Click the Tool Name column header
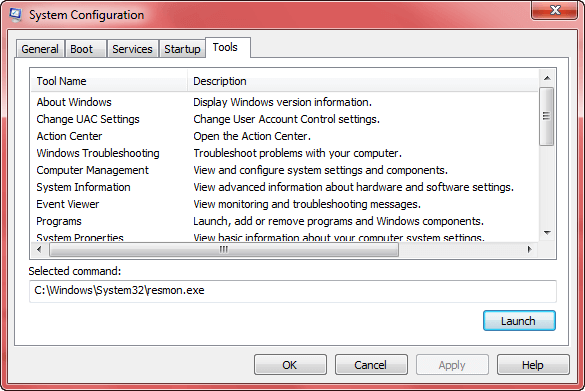 tap(109, 81)
